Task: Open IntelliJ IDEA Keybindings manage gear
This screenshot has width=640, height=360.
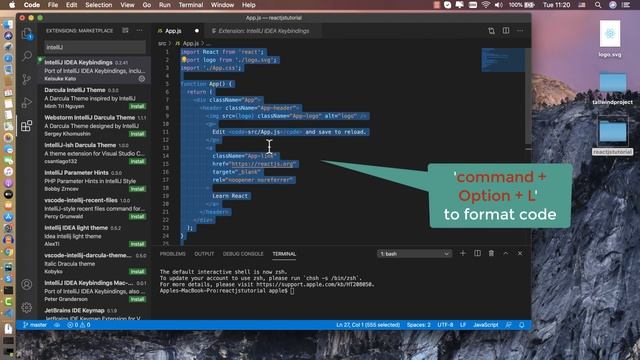Action: (142, 79)
